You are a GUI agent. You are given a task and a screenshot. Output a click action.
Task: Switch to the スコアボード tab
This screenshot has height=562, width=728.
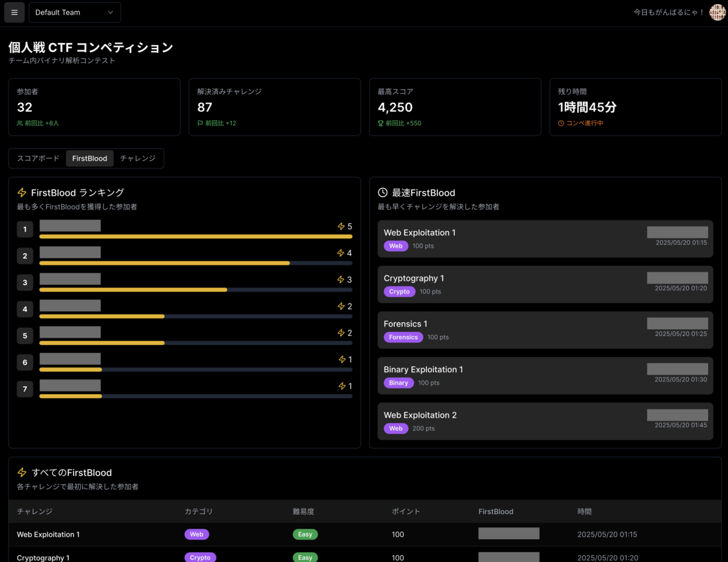[38, 158]
